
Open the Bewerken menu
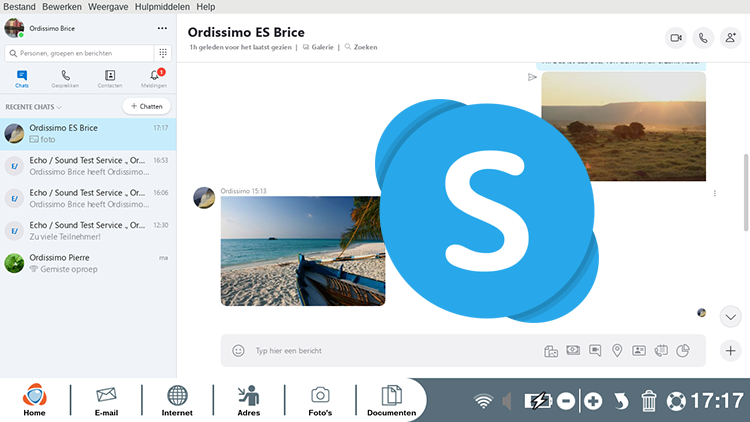62,7
